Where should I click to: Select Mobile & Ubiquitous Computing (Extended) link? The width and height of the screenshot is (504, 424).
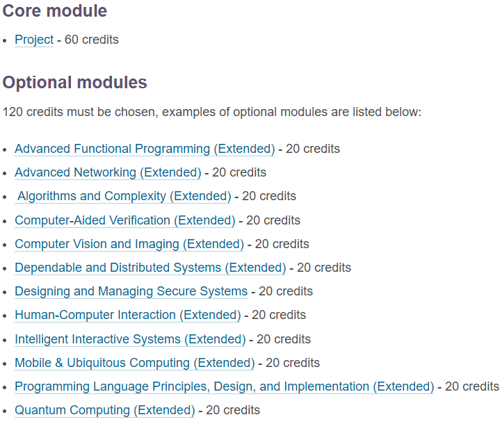tap(135, 363)
